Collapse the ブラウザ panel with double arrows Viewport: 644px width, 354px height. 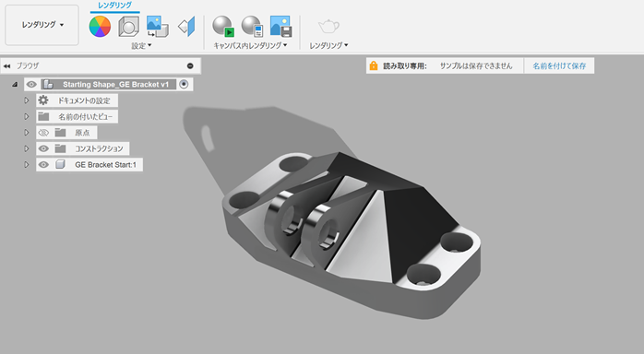point(7,65)
